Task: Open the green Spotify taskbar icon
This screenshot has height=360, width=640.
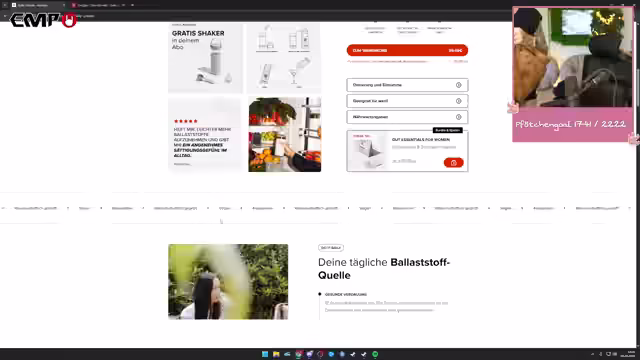Action: point(375,354)
